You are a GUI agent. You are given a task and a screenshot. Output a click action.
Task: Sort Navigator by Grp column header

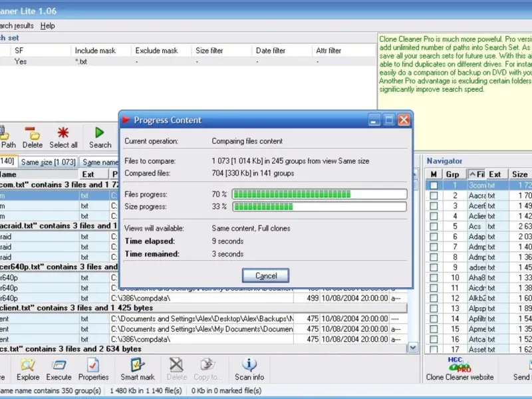454,174
